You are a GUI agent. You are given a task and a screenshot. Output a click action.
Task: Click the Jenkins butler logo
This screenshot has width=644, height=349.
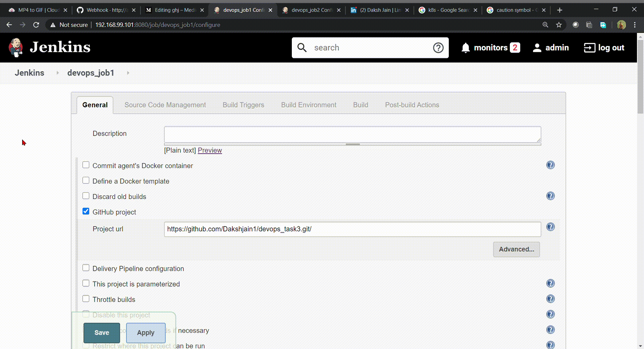16,47
